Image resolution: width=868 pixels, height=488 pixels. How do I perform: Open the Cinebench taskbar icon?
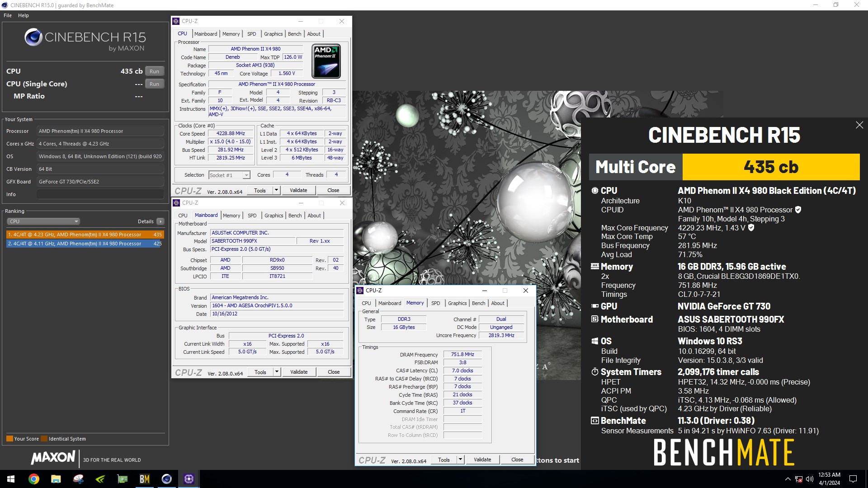[166, 479]
